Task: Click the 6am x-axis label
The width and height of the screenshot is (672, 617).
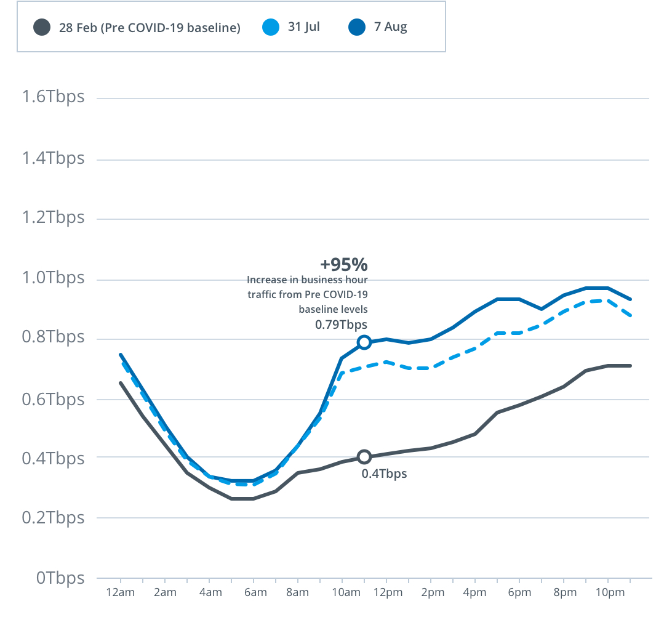Action: (255, 593)
